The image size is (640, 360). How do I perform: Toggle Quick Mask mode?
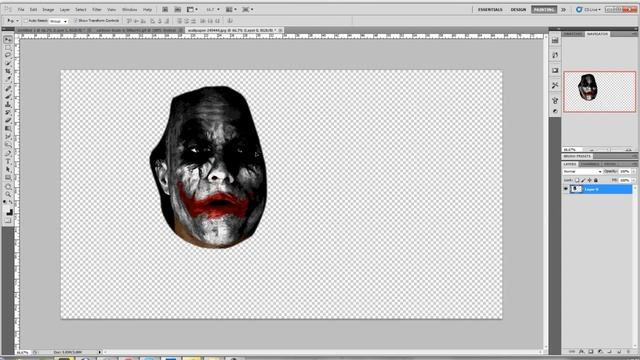[8, 221]
